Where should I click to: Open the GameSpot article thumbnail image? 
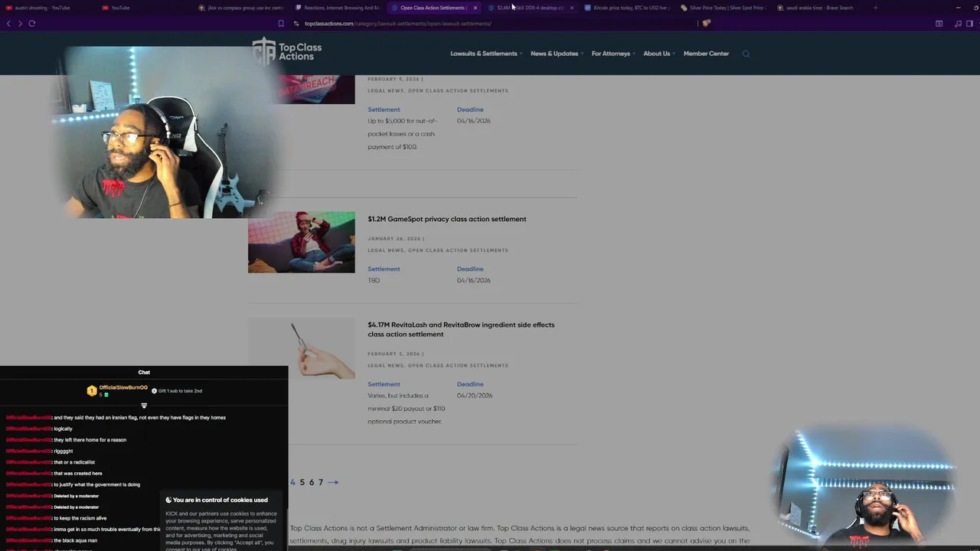click(x=301, y=242)
